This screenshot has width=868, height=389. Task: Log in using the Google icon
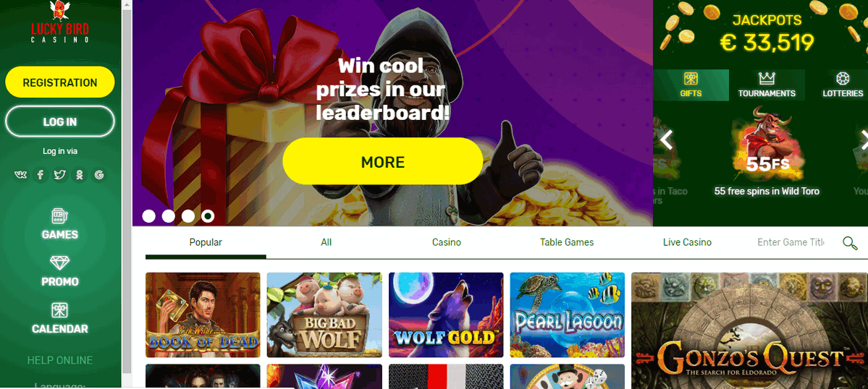99,175
